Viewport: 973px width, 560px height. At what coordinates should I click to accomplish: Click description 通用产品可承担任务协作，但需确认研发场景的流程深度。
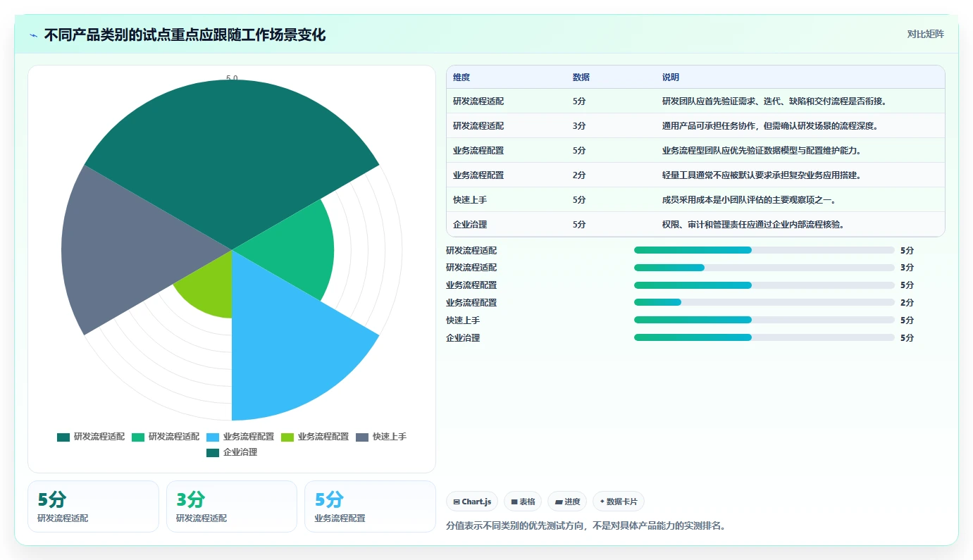point(771,126)
